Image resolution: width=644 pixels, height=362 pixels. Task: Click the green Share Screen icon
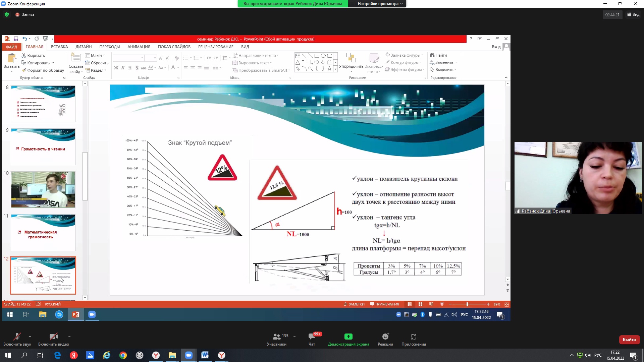(348, 337)
